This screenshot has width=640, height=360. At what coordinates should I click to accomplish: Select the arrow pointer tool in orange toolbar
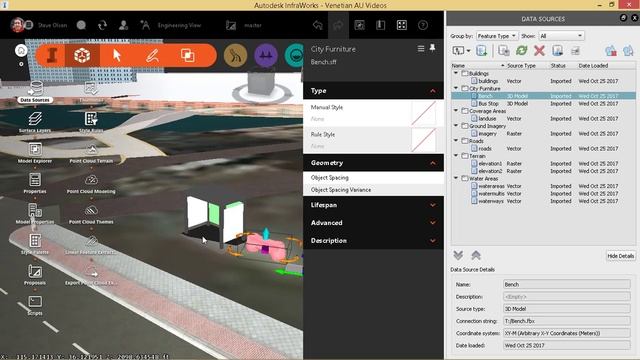point(117,55)
